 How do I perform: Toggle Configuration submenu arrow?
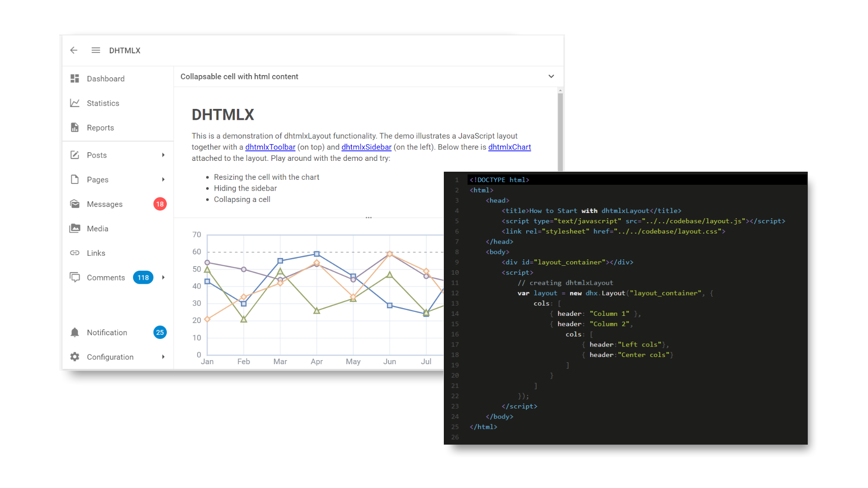[x=163, y=357]
